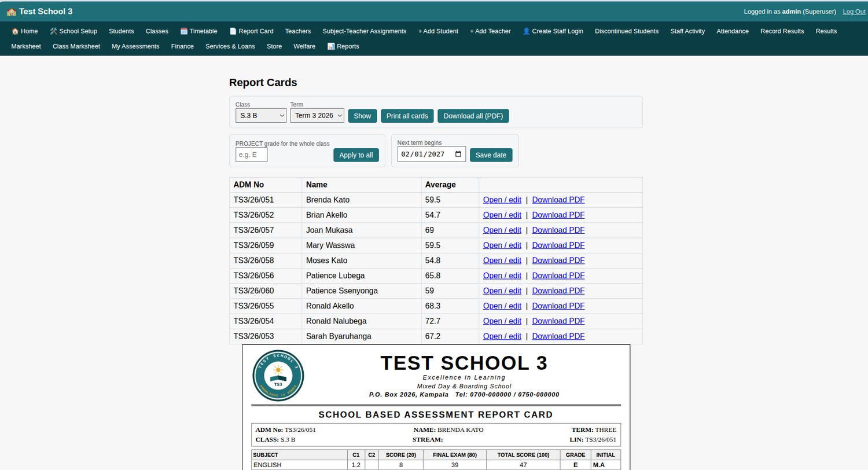Click the Log Out link

point(854,12)
